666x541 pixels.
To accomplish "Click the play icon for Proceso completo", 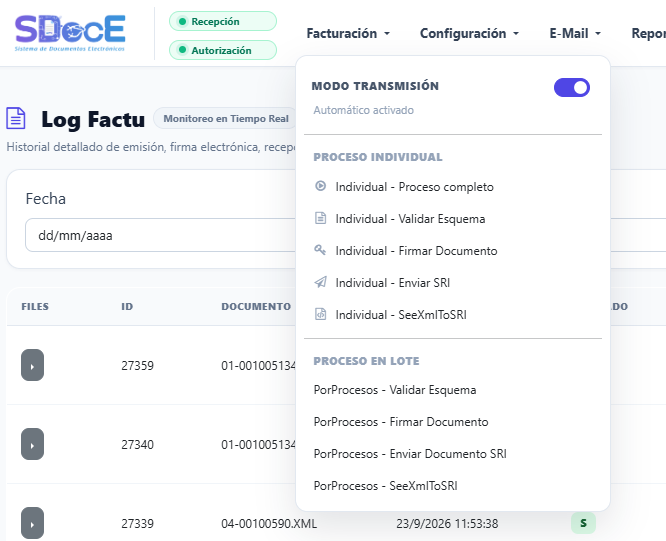I will click(320, 186).
